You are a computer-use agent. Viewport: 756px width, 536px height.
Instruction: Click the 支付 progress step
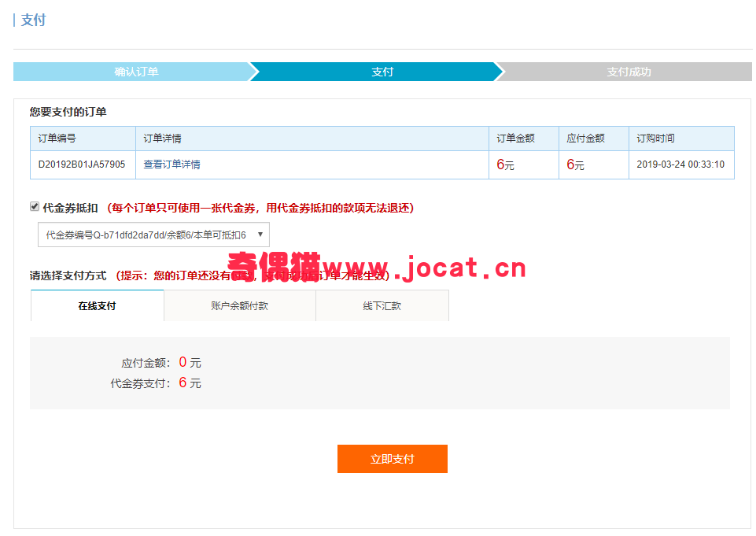(382, 72)
